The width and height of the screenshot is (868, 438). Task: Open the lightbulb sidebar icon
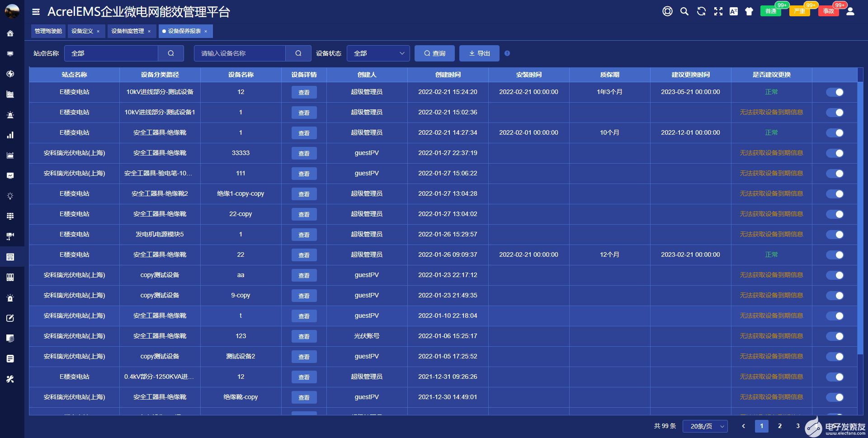click(10, 196)
